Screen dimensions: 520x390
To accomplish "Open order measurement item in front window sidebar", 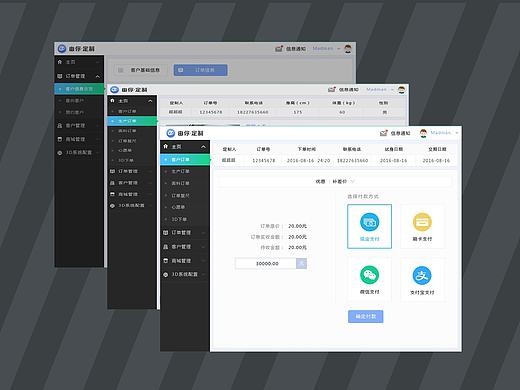I will pyautogui.click(x=180, y=195).
